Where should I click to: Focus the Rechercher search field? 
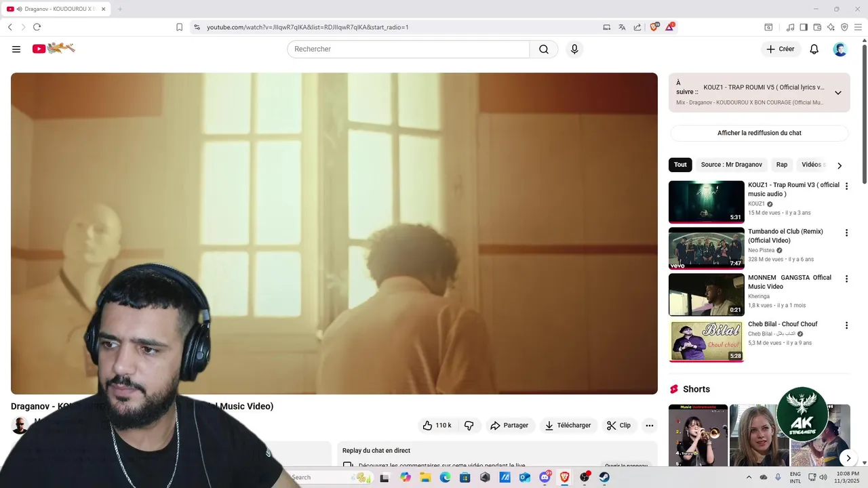[x=408, y=49]
